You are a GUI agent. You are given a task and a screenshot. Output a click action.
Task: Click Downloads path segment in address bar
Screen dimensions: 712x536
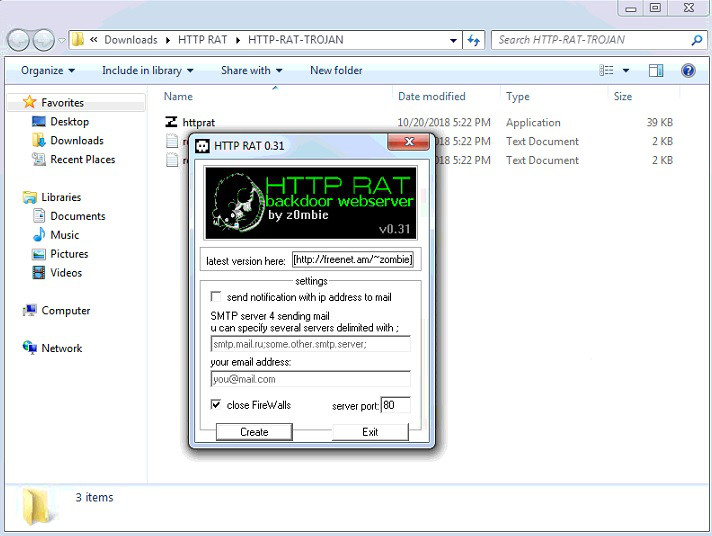[131, 40]
